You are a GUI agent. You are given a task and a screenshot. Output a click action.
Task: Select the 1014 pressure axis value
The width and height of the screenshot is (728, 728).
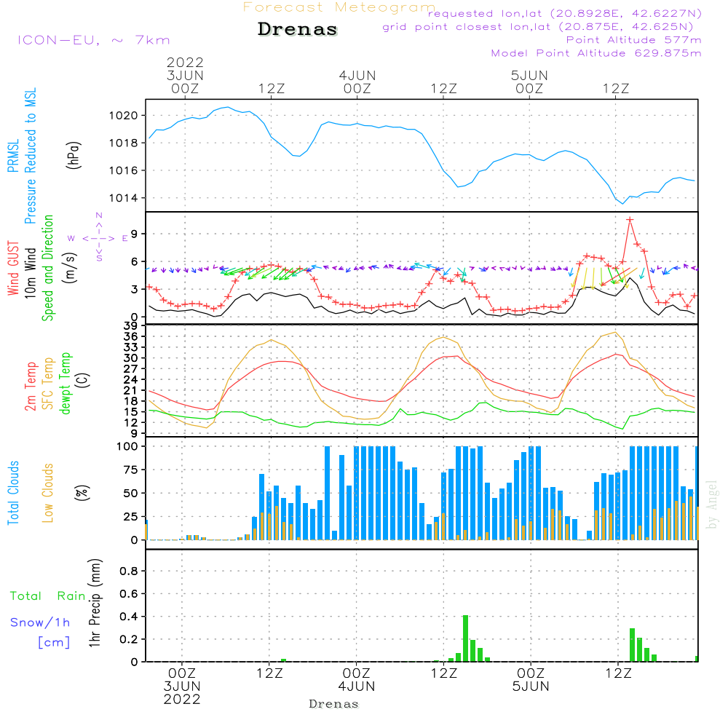pyautogui.click(x=124, y=198)
